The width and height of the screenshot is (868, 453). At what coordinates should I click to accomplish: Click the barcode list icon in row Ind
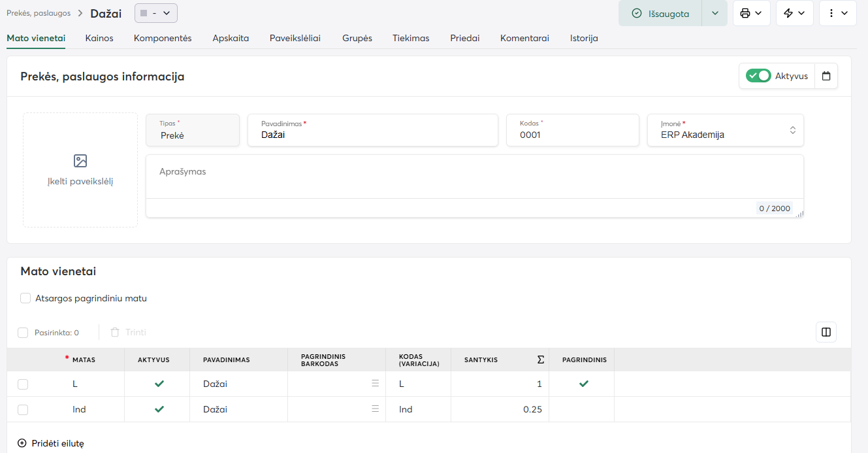pyautogui.click(x=375, y=409)
